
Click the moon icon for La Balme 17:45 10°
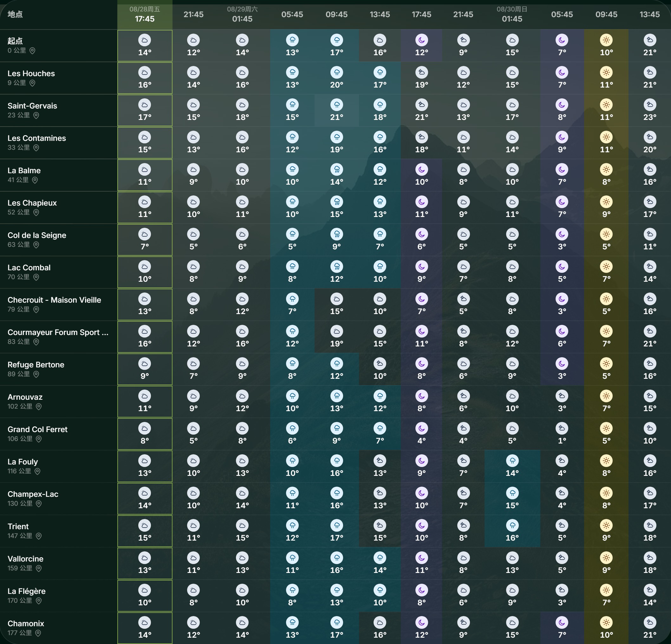[x=421, y=169]
